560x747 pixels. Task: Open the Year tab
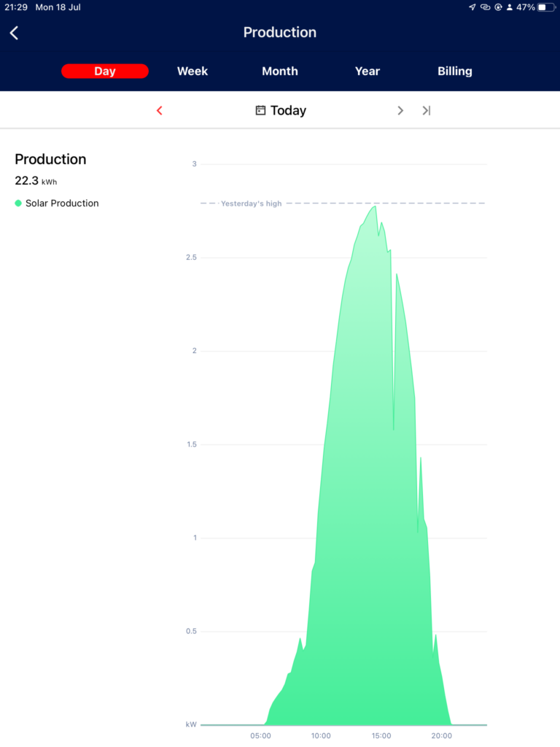pyautogui.click(x=367, y=71)
